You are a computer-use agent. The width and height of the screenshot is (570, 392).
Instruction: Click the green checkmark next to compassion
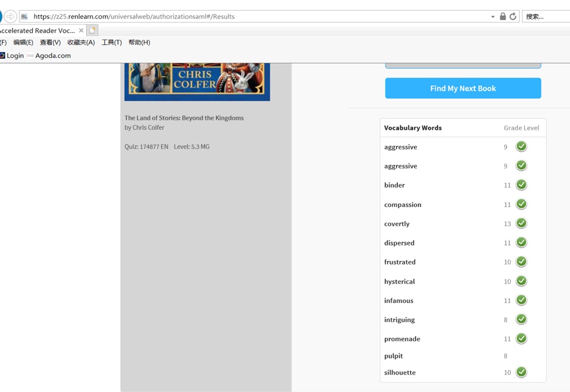(x=521, y=204)
